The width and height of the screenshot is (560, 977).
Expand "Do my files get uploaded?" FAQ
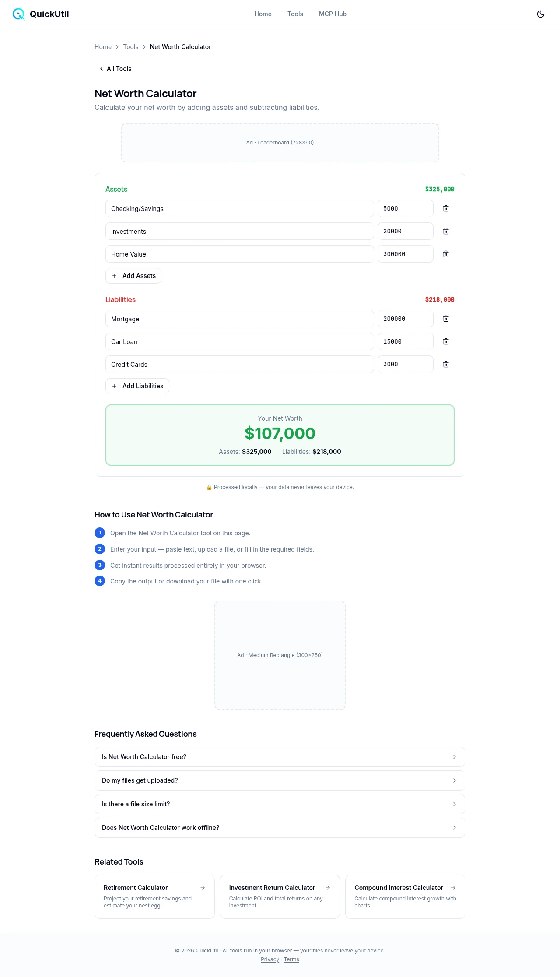280,780
